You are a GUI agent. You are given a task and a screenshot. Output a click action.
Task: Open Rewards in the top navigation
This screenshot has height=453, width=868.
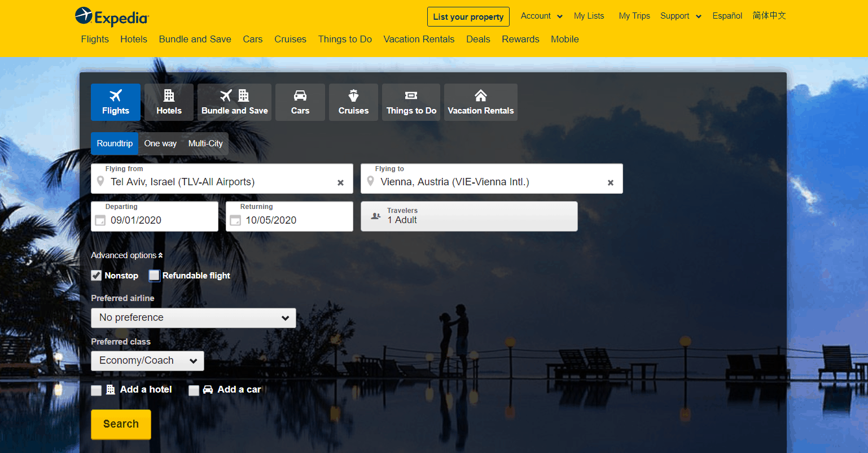pyautogui.click(x=520, y=39)
